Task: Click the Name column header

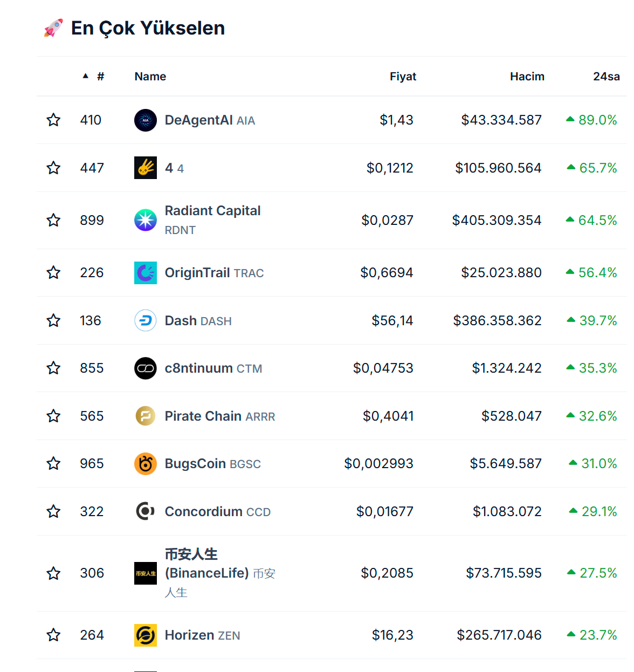Action: click(x=150, y=77)
